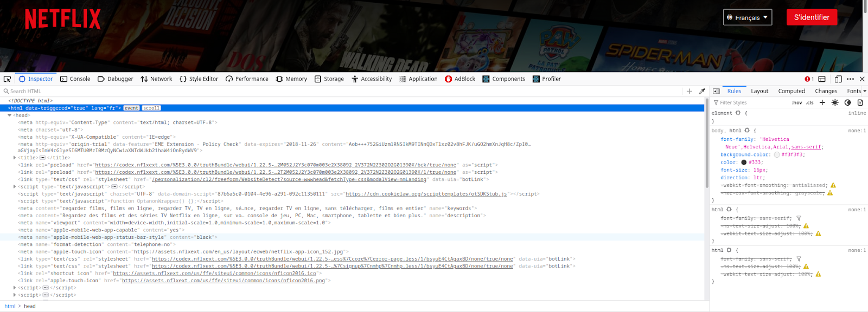Open the Application panel

[x=418, y=79]
